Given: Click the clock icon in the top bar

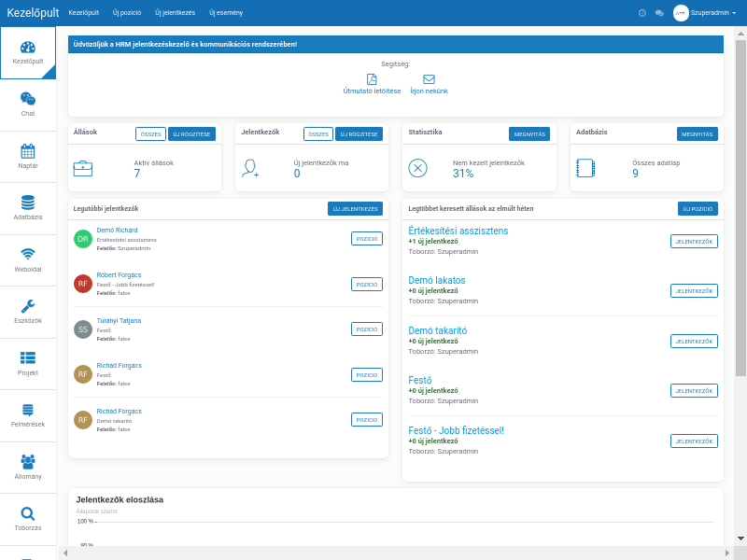Looking at the screenshot, I should coord(642,13).
